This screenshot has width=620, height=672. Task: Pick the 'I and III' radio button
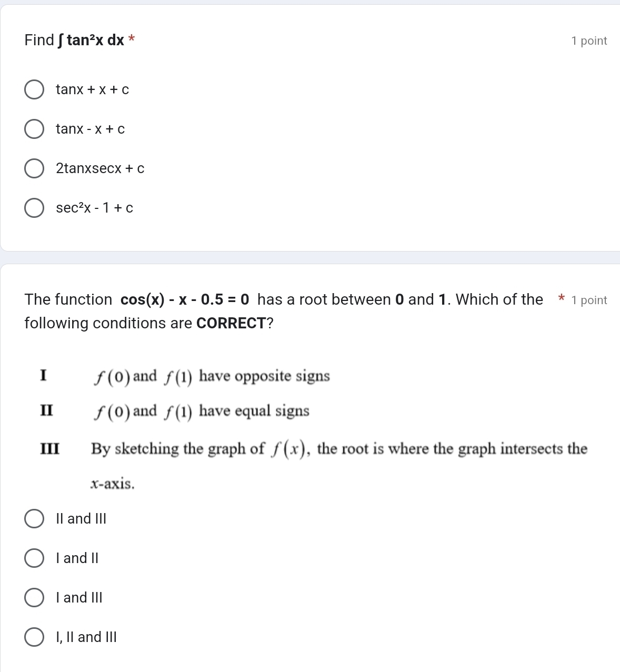[x=34, y=598]
